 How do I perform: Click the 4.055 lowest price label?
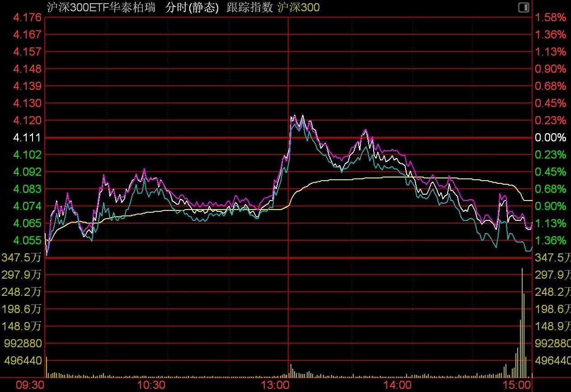coord(28,240)
